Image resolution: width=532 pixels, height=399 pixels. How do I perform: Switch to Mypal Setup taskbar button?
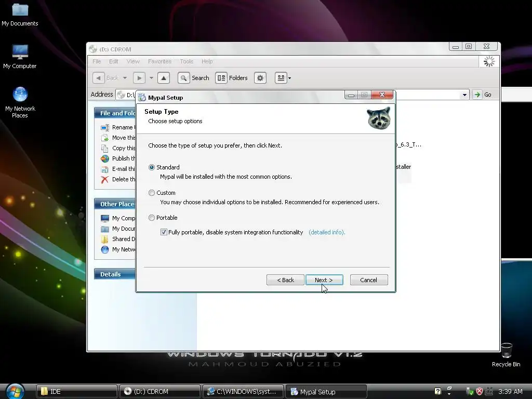326,392
